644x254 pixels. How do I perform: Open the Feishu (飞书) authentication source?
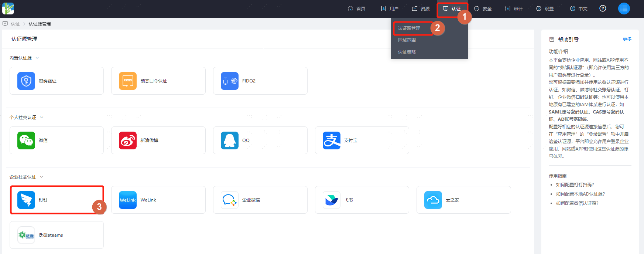[362, 200]
